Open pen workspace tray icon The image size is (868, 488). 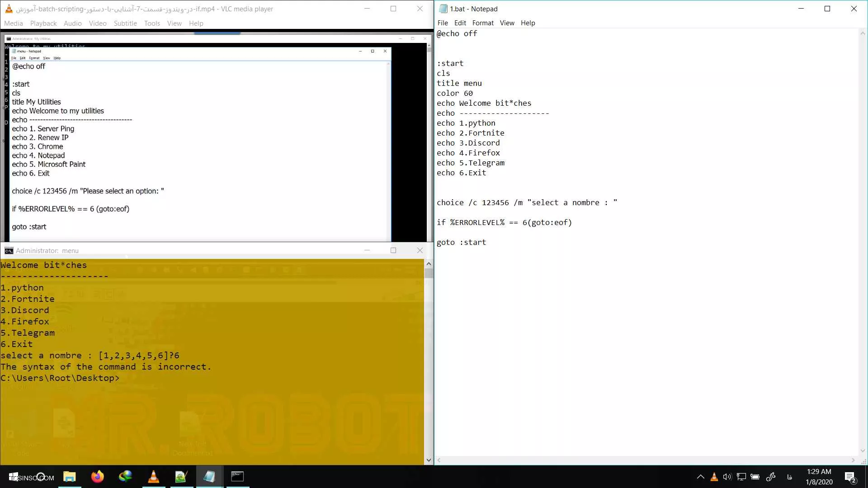pos(771,477)
